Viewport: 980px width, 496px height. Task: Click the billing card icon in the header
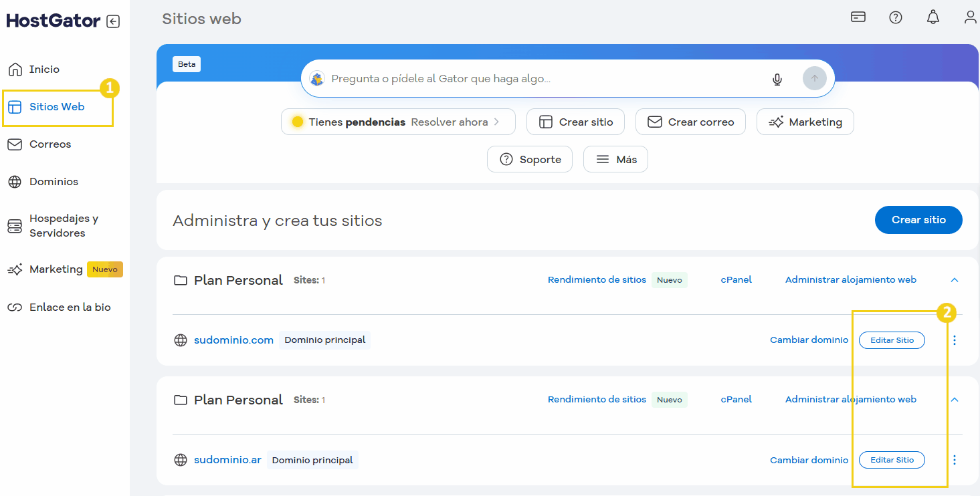coord(858,17)
